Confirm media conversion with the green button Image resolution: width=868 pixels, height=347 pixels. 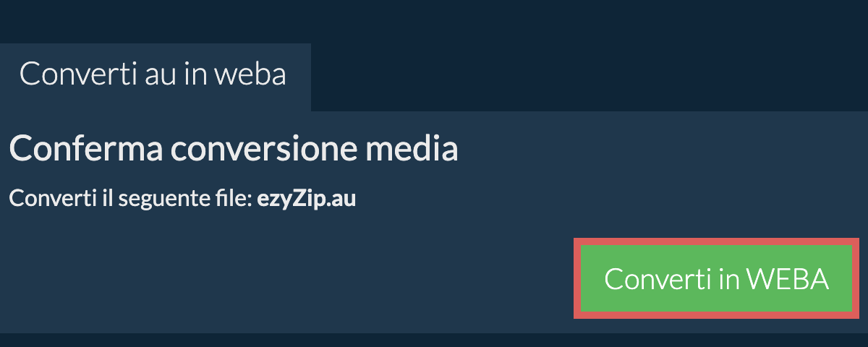coord(716,279)
